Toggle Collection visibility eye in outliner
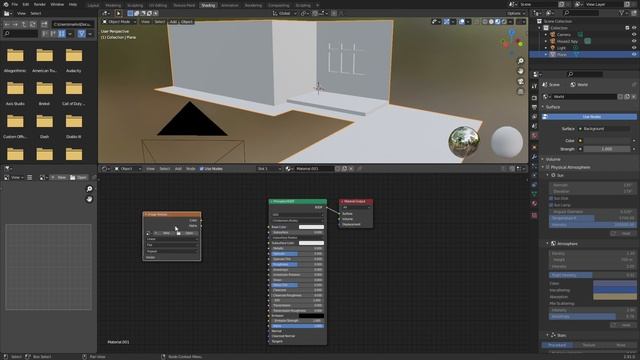 634,28
